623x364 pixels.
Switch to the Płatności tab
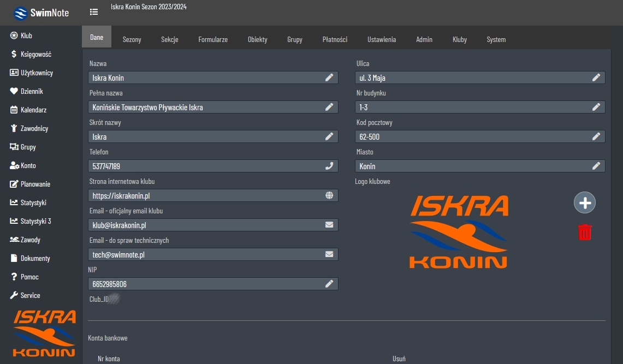point(335,40)
